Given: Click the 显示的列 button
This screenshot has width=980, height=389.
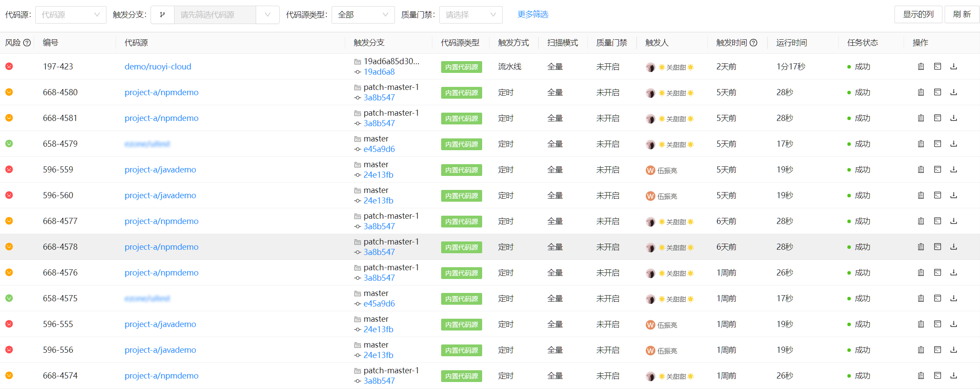Looking at the screenshot, I should coord(918,14).
